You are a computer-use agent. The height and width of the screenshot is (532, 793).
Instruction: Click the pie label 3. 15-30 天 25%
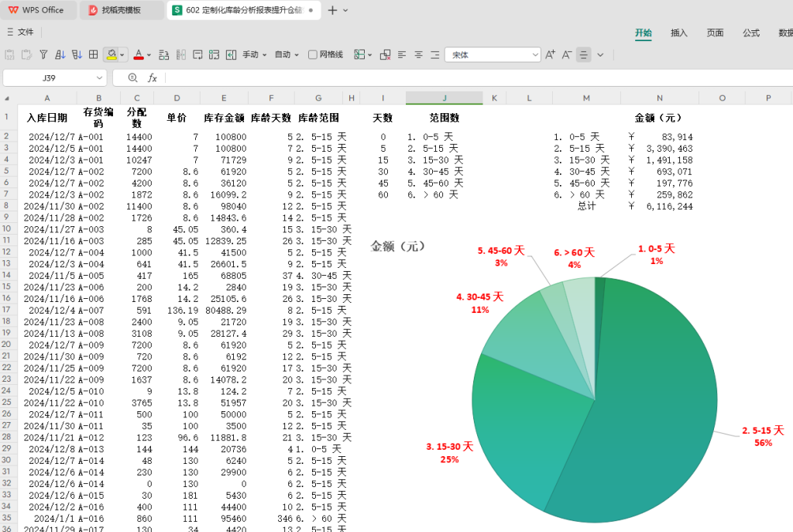click(x=450, y=452)
